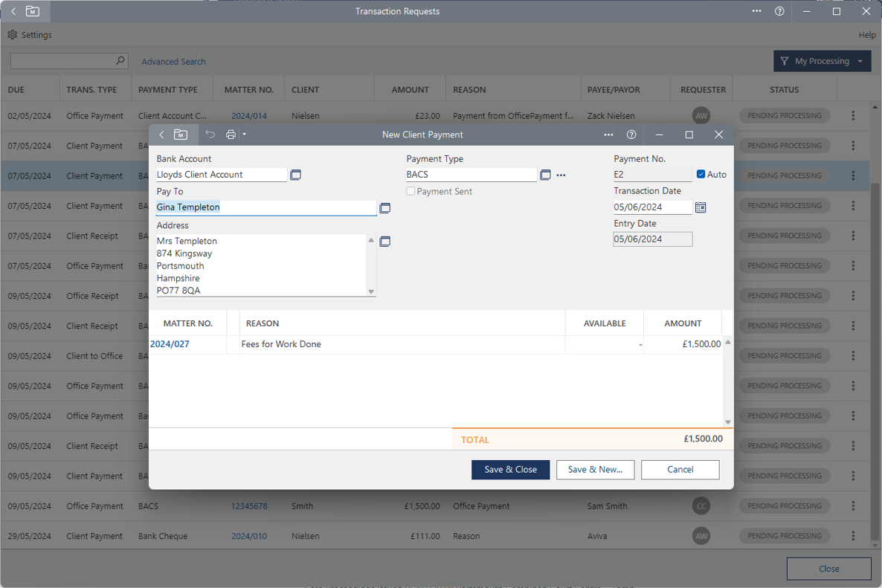882x588 pixels.
Task: Click the undo icon in dialog toolbar
Action: [210, 135]
